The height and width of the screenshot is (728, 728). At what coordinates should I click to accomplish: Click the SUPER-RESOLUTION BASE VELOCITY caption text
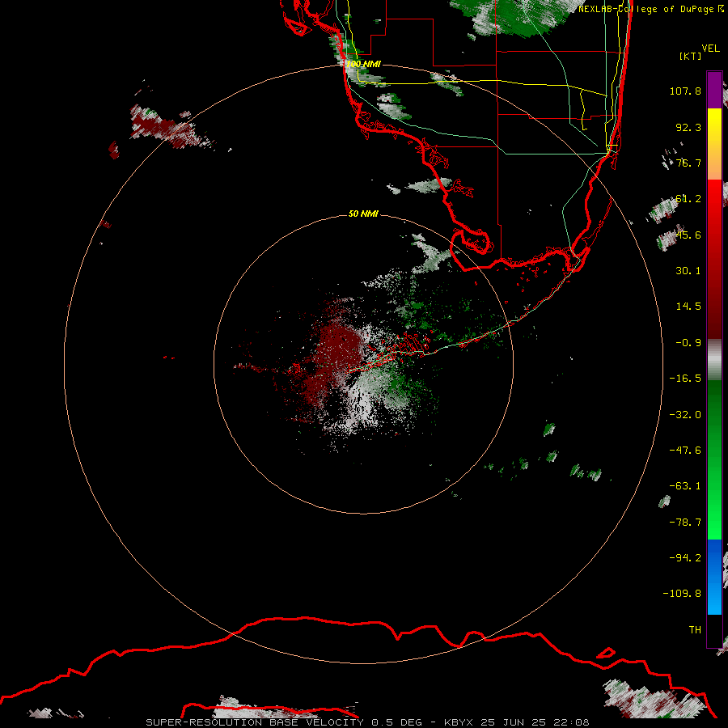256,722
